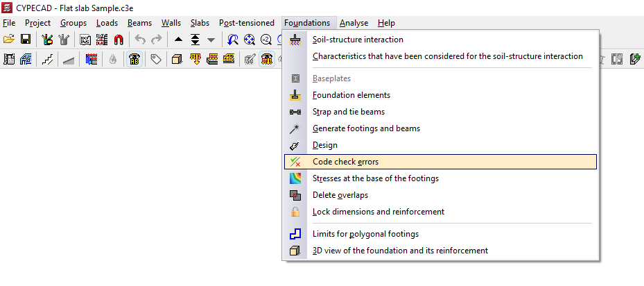Open Stresses at the base of the footings
Viewport: 644px width, 286px height.
point(440,178)
